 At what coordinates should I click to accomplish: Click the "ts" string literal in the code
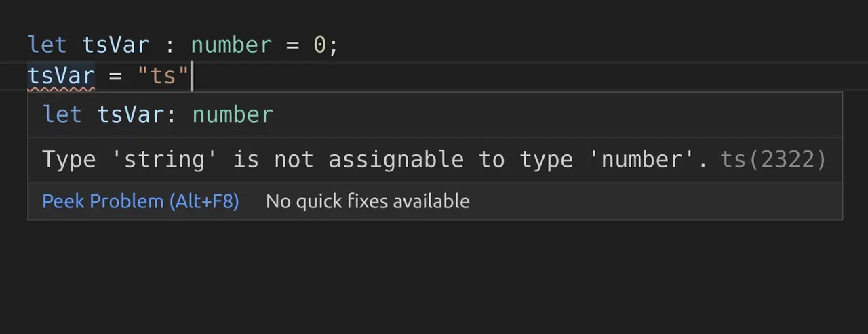click(163, 76)
